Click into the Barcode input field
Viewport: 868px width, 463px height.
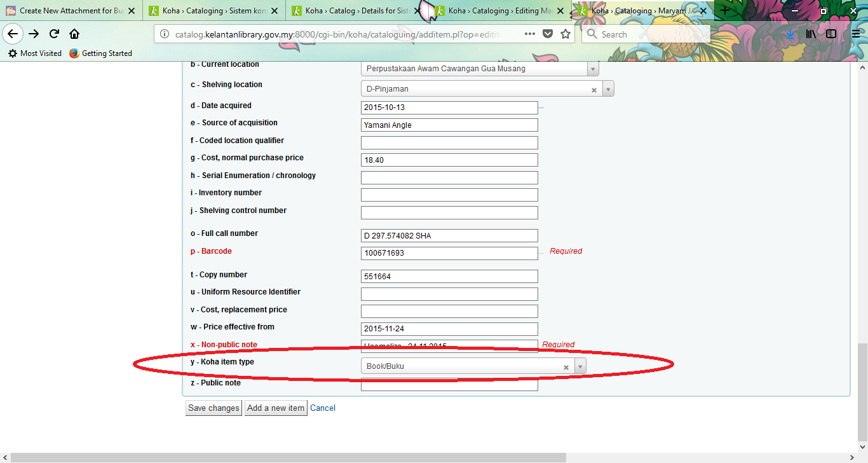pyautogui.click(x=449, y=253)
